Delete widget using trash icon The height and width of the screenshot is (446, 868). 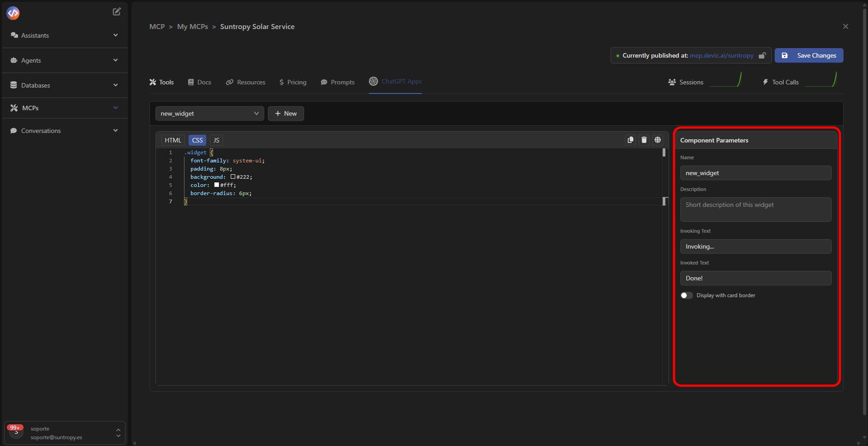[644, 140]
